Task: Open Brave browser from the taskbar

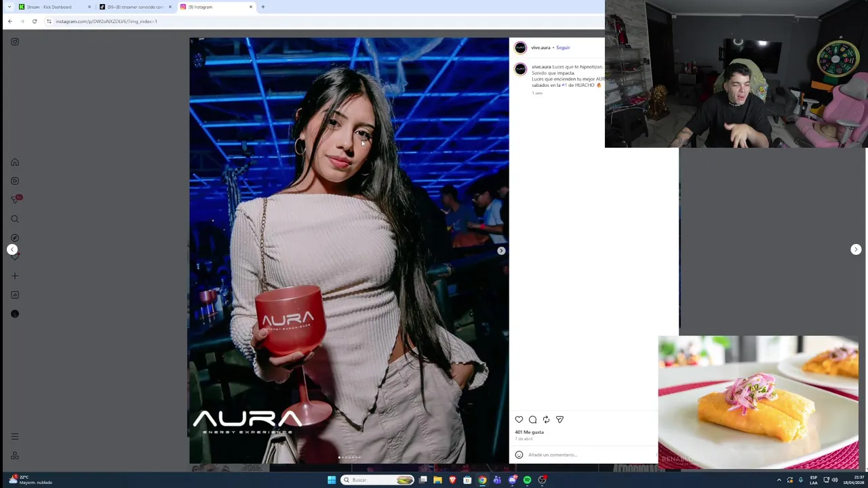Action: [x=452, y=480]
